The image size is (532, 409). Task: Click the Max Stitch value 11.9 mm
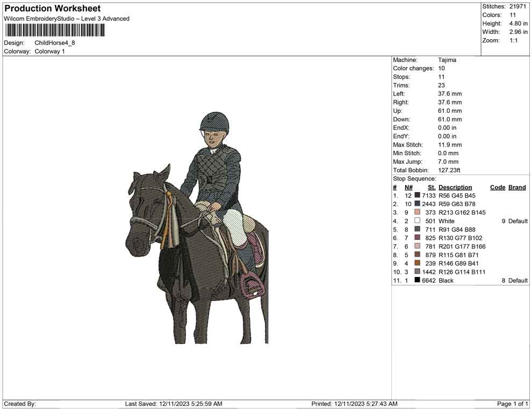(450, 145)
